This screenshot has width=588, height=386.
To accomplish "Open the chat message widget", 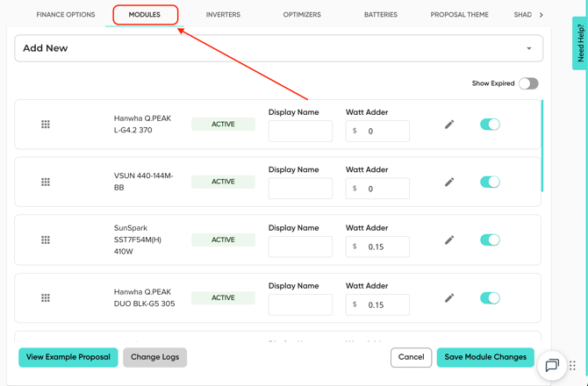I will [x=552, y=366].
